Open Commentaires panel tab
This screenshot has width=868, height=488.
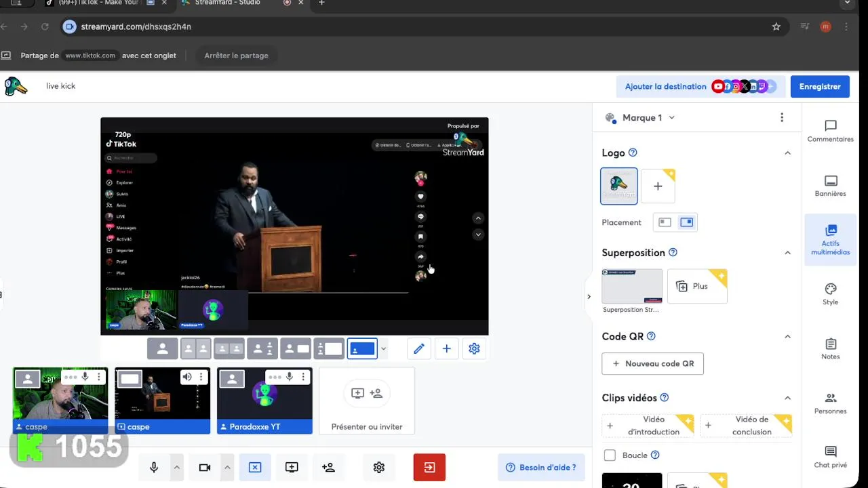tap(831, 131)
